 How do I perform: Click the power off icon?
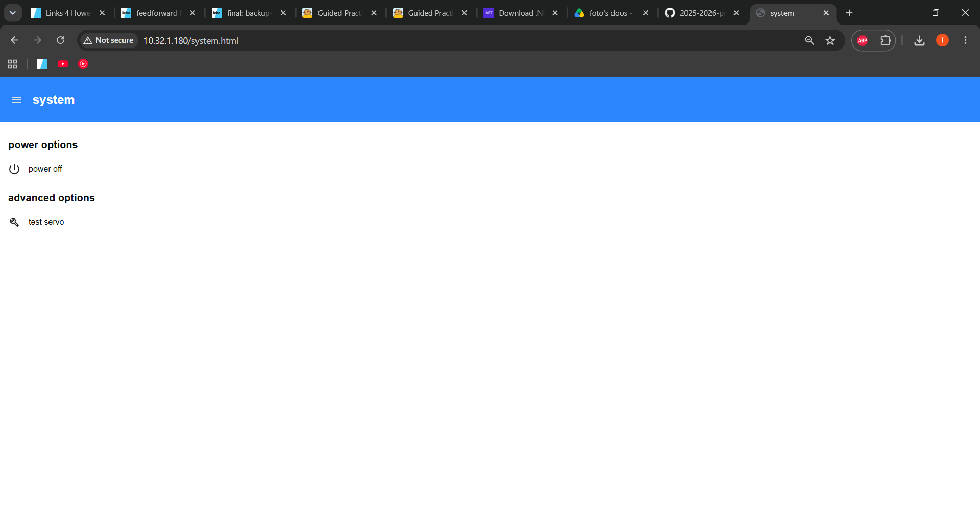[14, 169]
